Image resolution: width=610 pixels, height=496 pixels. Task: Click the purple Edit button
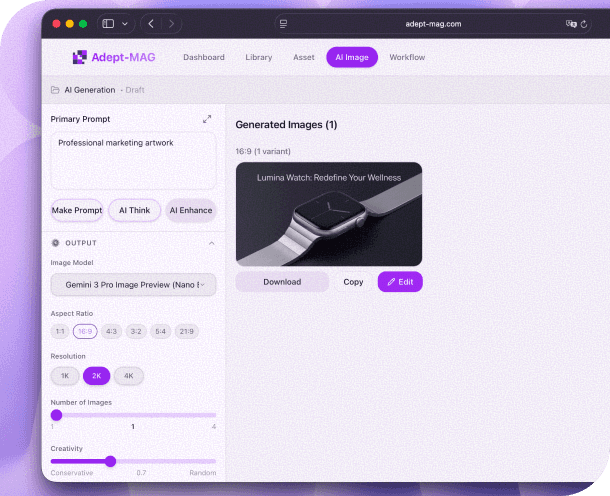pyautogui.click(x=400, y=282)
